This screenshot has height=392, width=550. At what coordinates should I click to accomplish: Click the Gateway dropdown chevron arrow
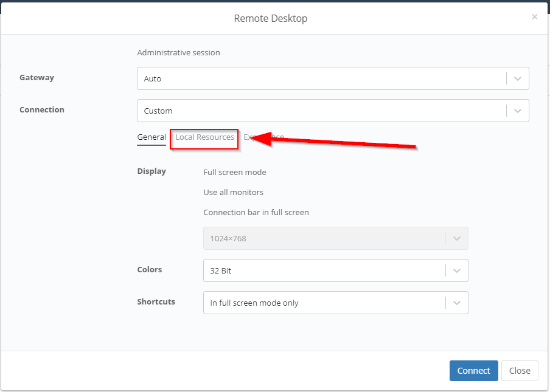pos(518,78)
